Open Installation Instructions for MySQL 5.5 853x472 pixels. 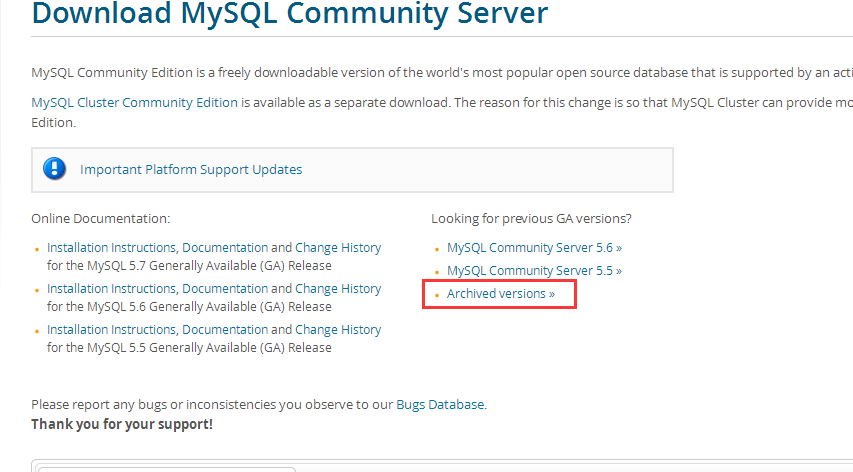tap(112, 330)
